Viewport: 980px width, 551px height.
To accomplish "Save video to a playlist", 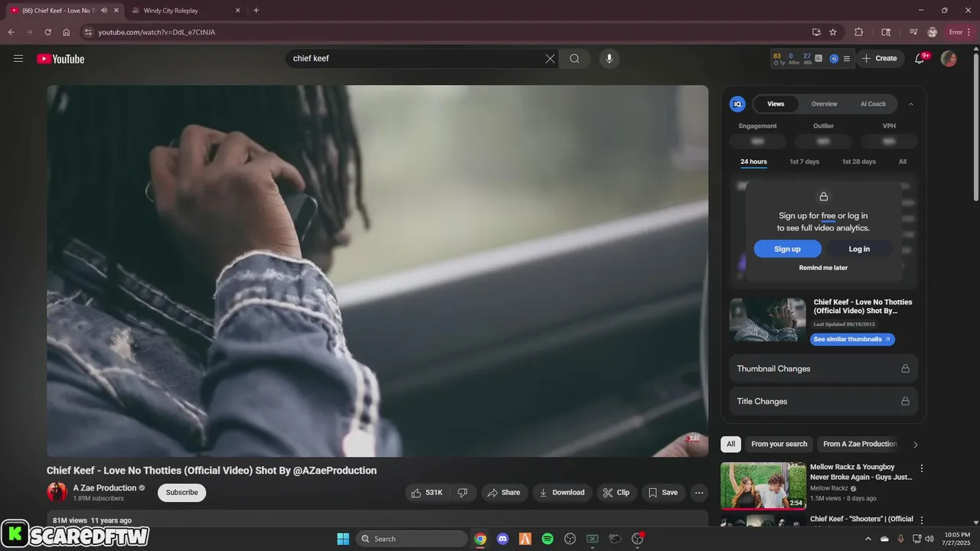I will [x=663, y=493].
